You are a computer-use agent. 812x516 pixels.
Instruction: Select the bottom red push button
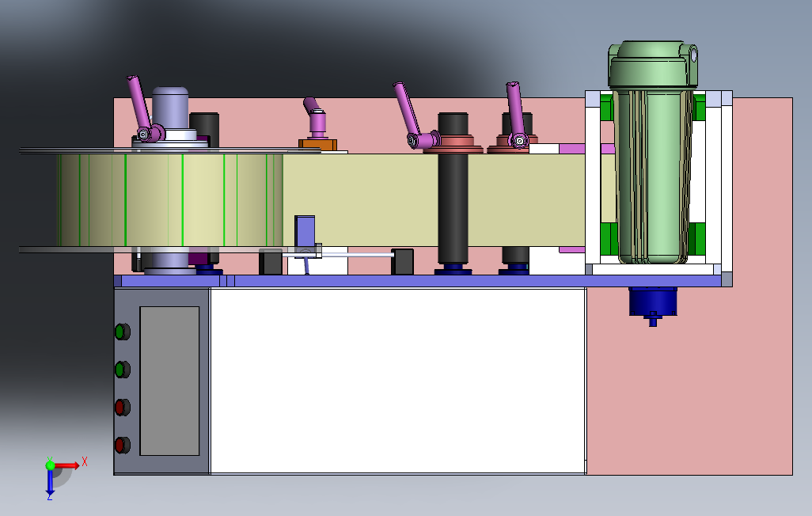[122, 445]
